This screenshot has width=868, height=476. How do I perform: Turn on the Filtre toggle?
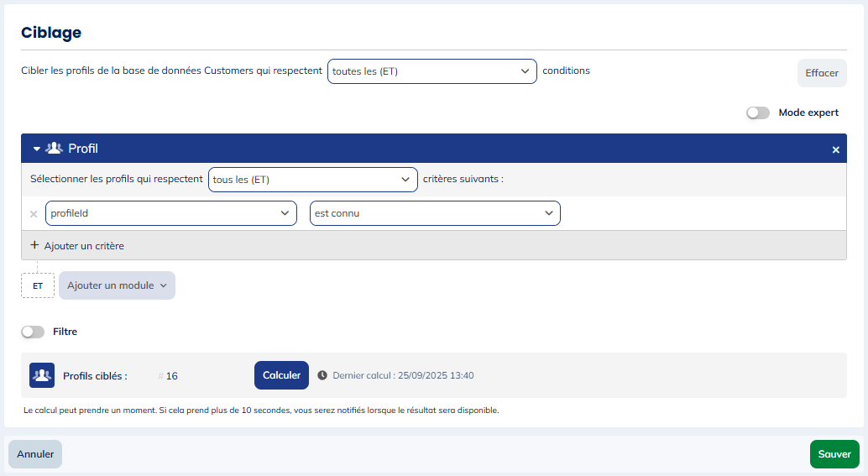click(33, 332)
